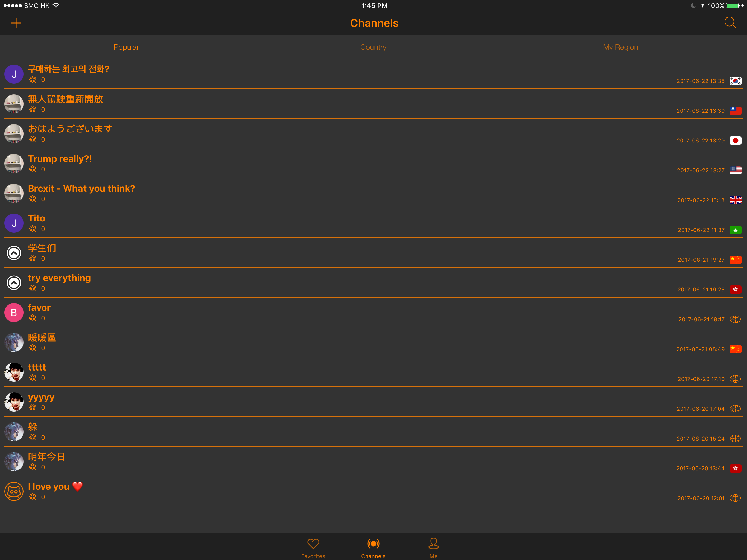Viewport: 747px width, 560px height.
Task: Switch to the Popular tab
Action: 126,47
